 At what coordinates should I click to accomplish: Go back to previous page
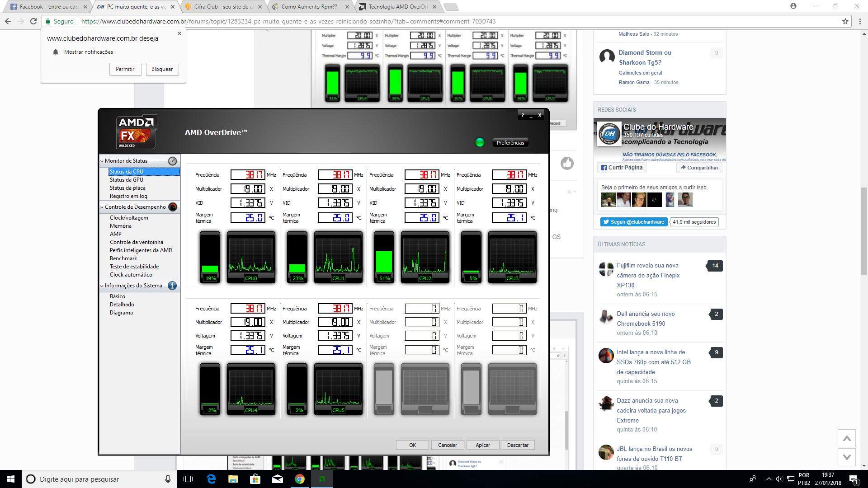coord(8,21)
